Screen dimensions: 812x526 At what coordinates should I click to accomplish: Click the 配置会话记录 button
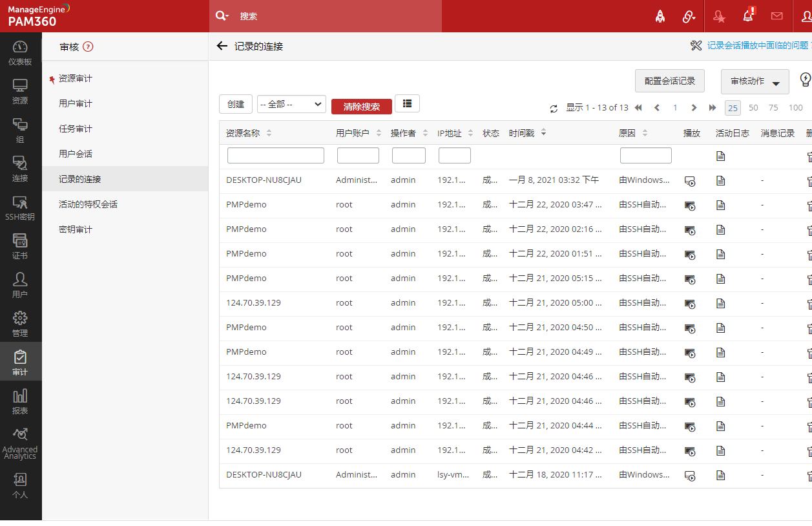[670, 81]
